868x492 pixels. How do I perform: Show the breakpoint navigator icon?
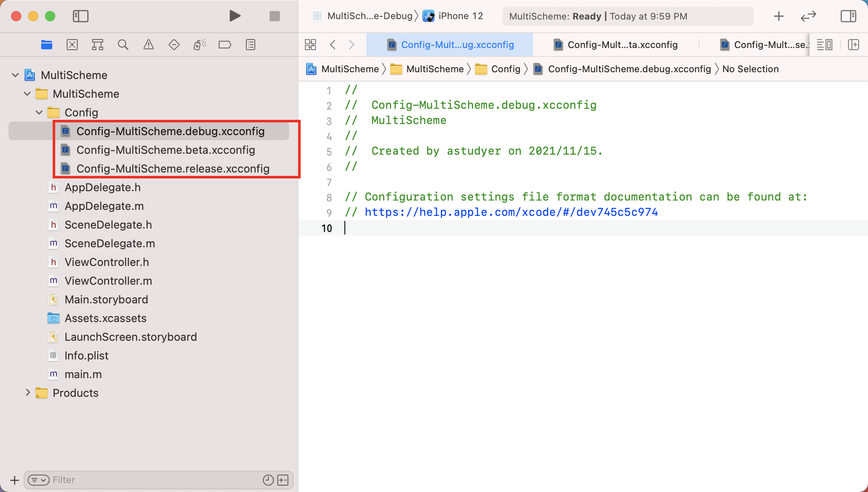pos(225,45)
